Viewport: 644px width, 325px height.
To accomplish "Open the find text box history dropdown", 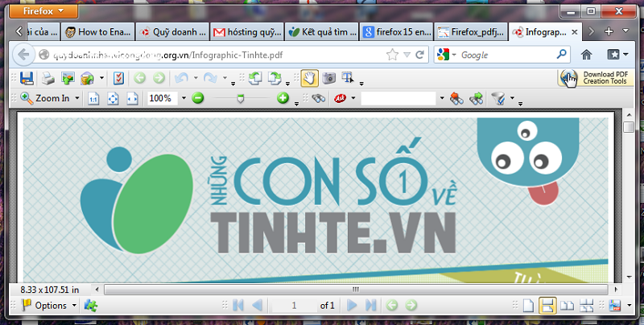I will [x=442, y=98].
